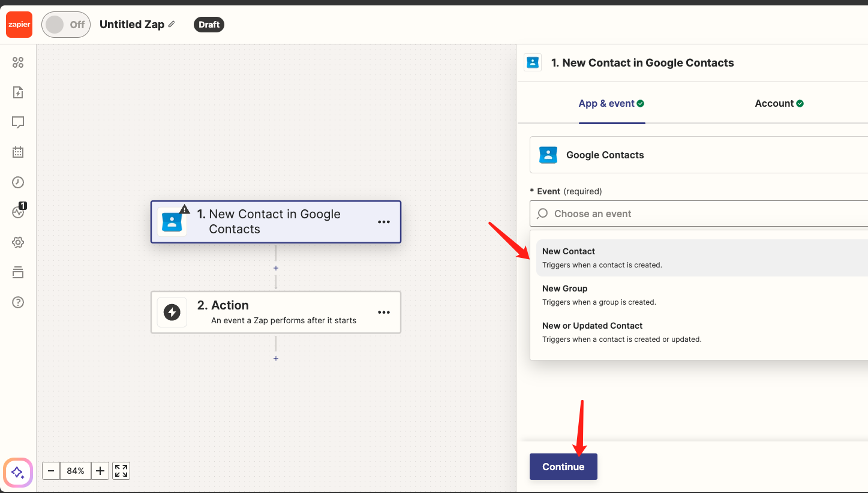
Task: Click the pencil icon to rename Untitled Zap
Action: (x=172, y=25)
